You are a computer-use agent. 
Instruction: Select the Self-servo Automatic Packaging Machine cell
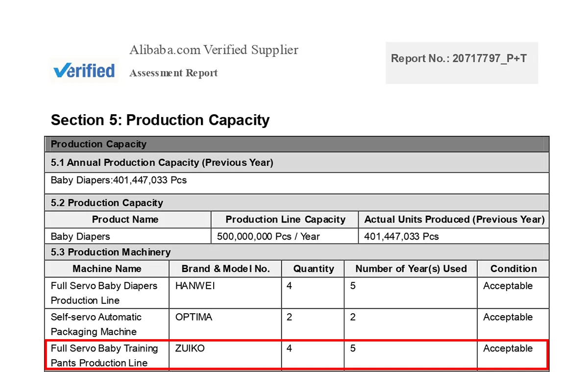(x=107, y=324)
